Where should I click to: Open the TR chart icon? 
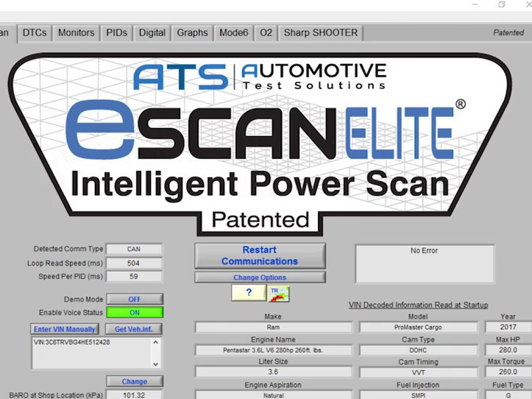(x=279, y=292)
